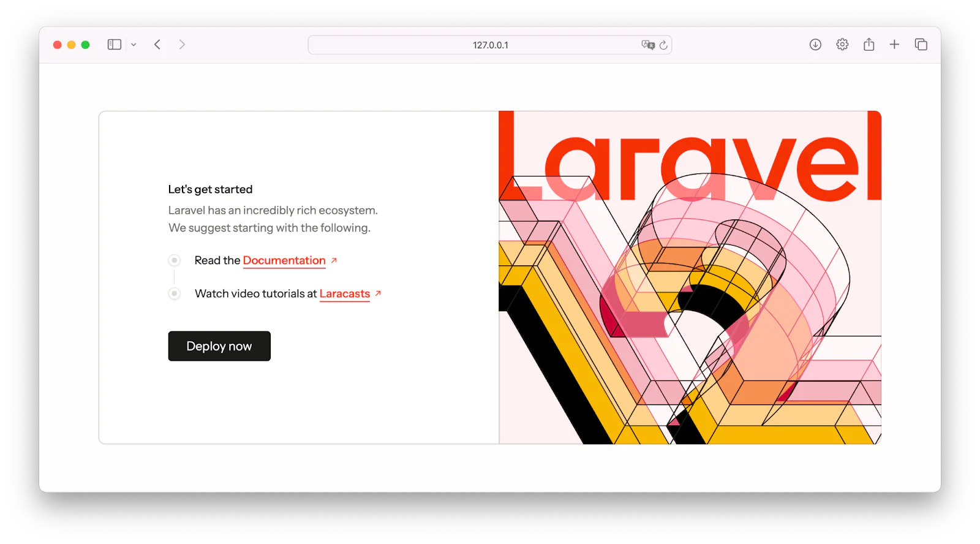Viewport: 980px width, 544px height.
Task: Click the Laravel artwork banner image
Action: coord(690,278)
